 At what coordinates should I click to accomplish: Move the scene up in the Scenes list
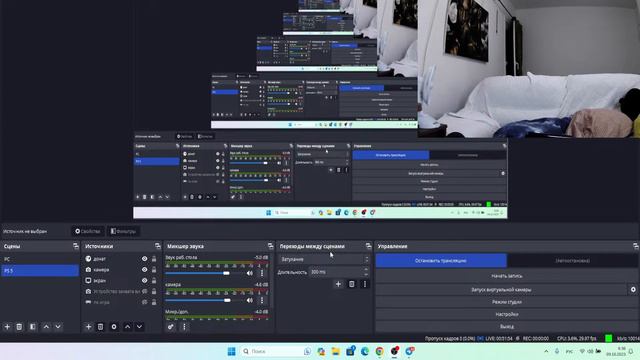click(46, 327)
